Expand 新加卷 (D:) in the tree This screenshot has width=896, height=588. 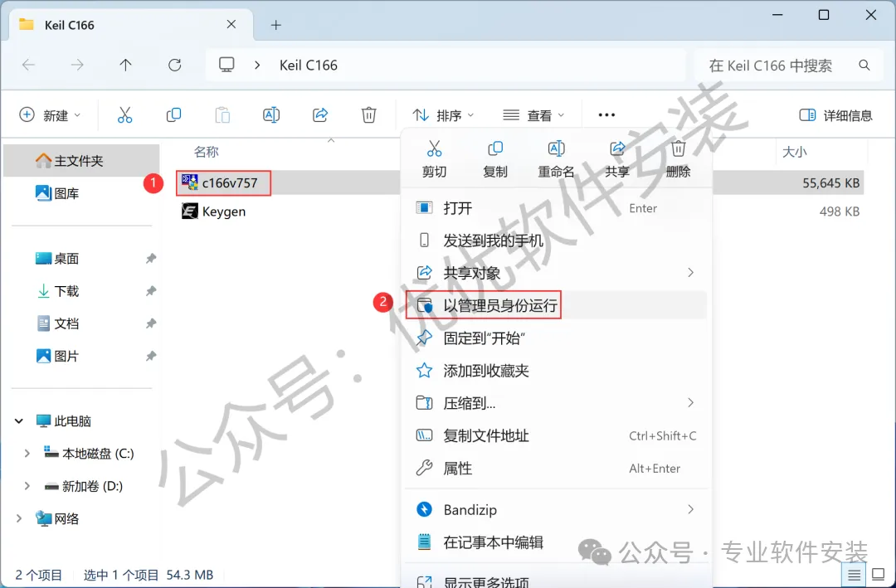coord(27,486)
